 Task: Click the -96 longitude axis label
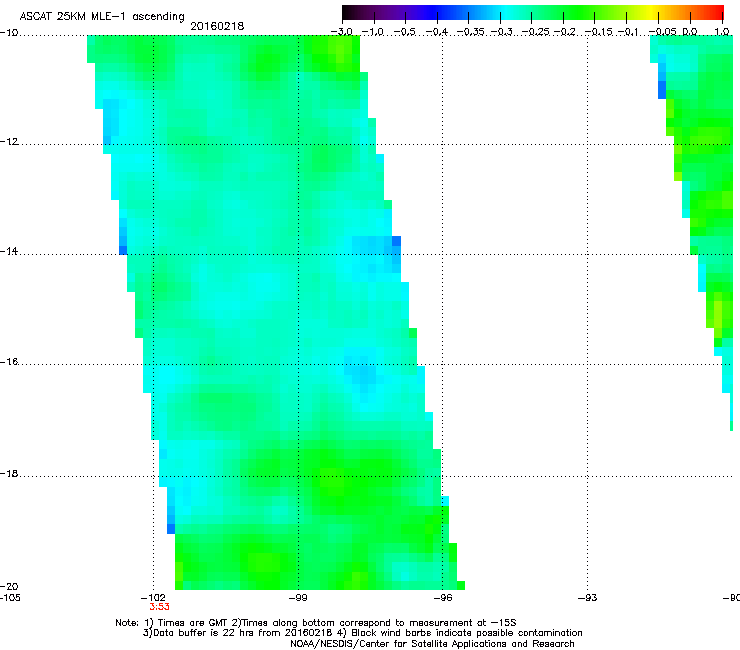442,598
